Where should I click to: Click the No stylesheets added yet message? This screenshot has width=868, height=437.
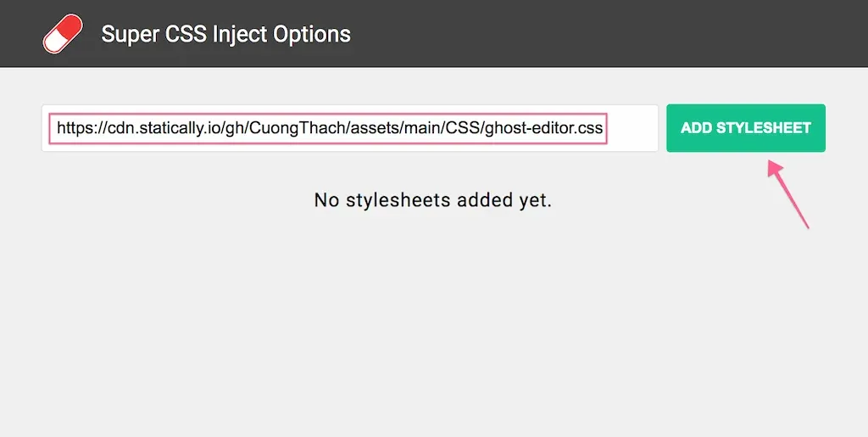[433, 200]
